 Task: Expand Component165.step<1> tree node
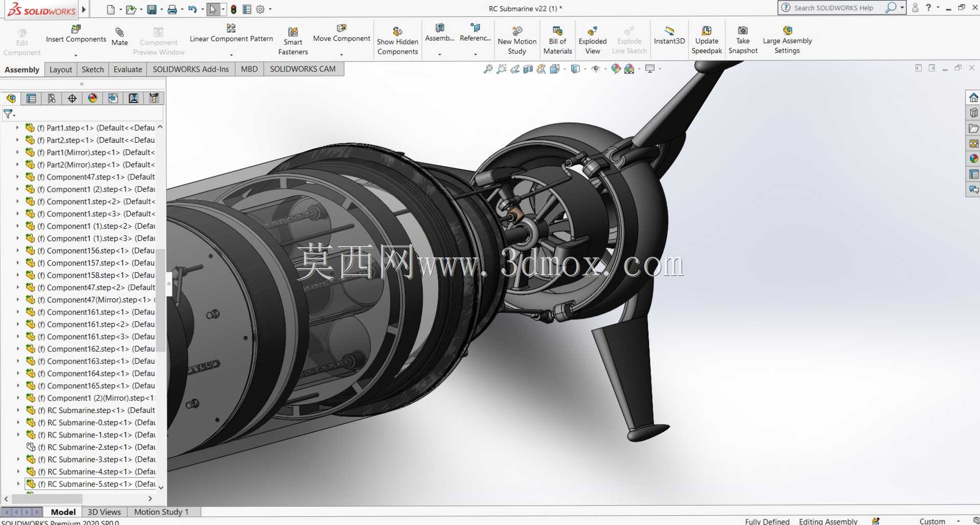17,386
